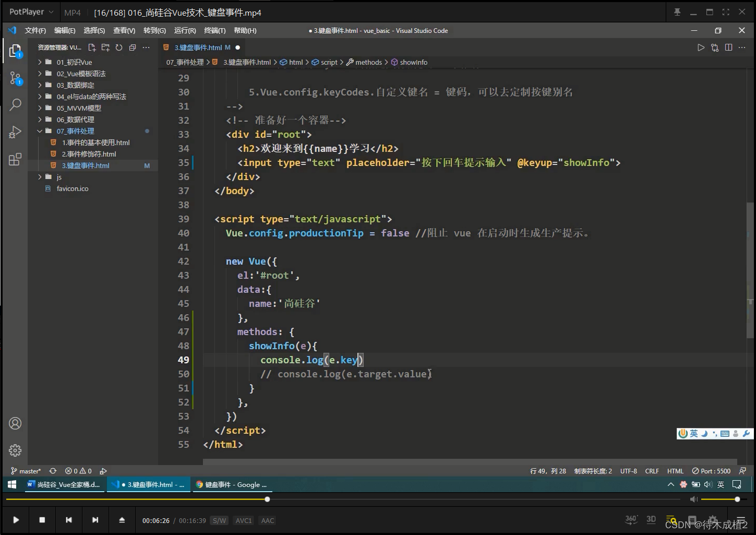Mute the PotPlayer volume speaker

(x=694, y=500)
